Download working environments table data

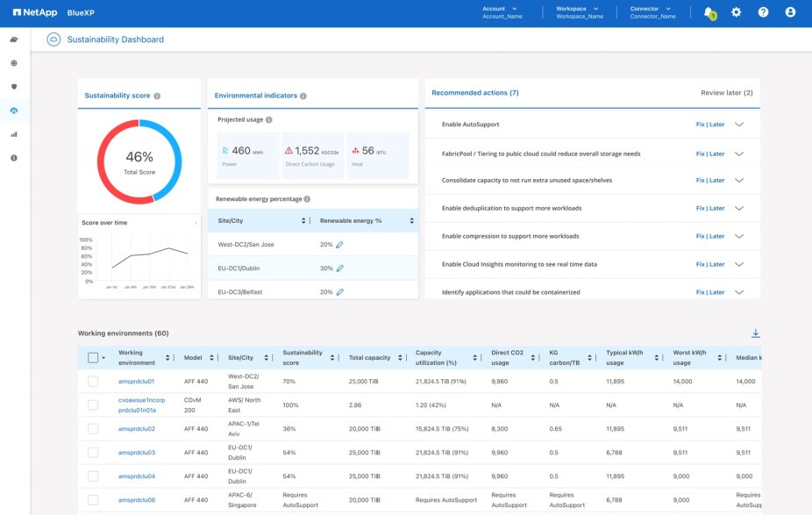(755, 333)
